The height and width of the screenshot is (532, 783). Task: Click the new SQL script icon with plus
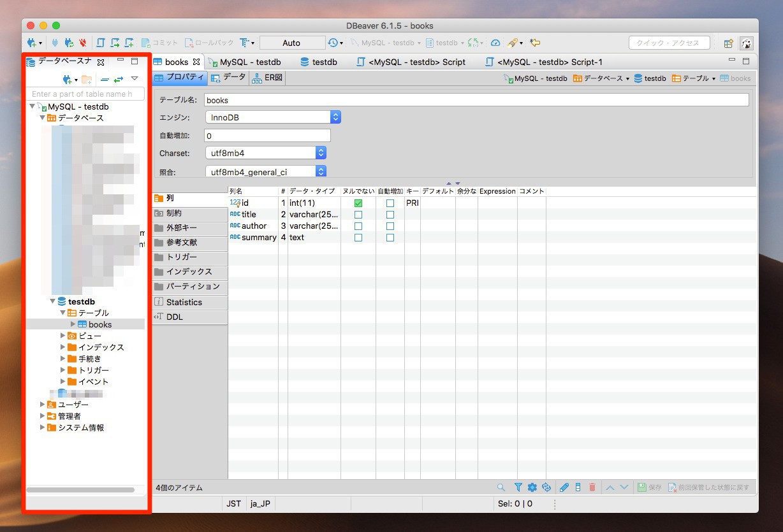coord(129,43)
